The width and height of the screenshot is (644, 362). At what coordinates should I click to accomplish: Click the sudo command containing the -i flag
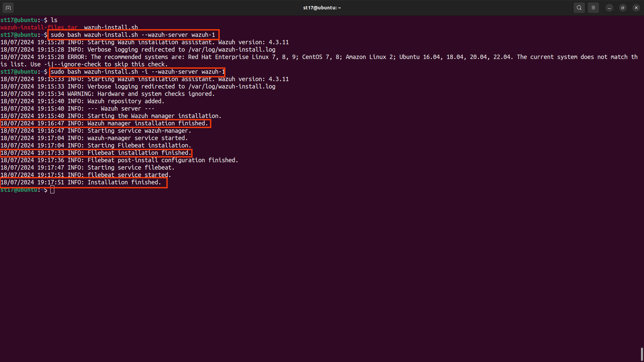(x=138, y=72)
